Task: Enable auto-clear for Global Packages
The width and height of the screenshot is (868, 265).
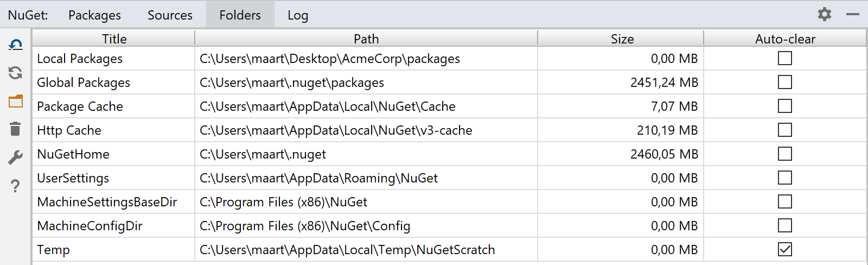Action: click(785, 82)
